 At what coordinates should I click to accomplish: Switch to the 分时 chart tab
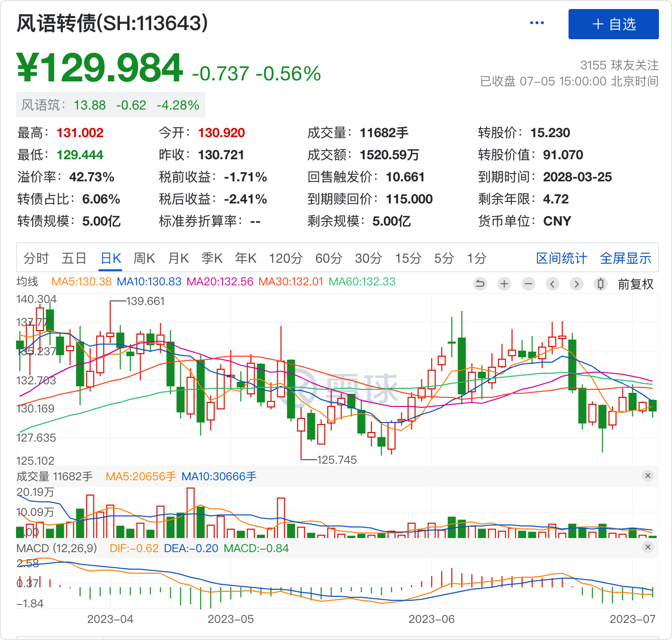36,258
